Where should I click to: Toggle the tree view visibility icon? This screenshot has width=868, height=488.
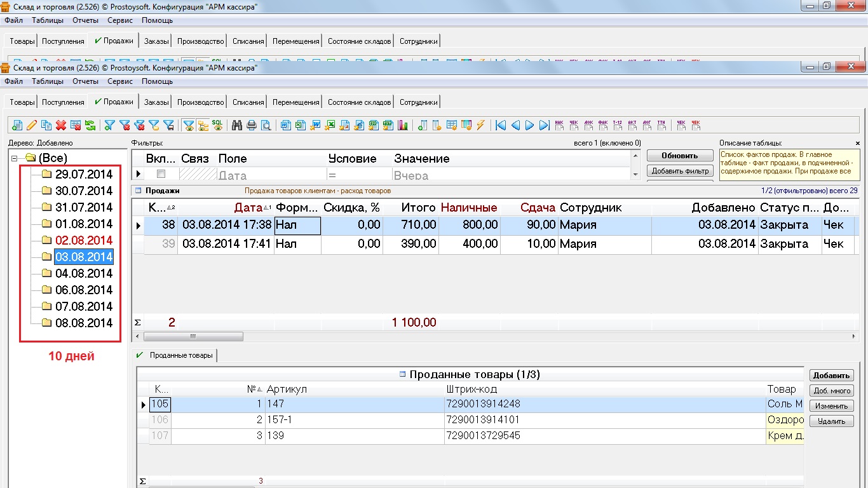tap(203, 125)
